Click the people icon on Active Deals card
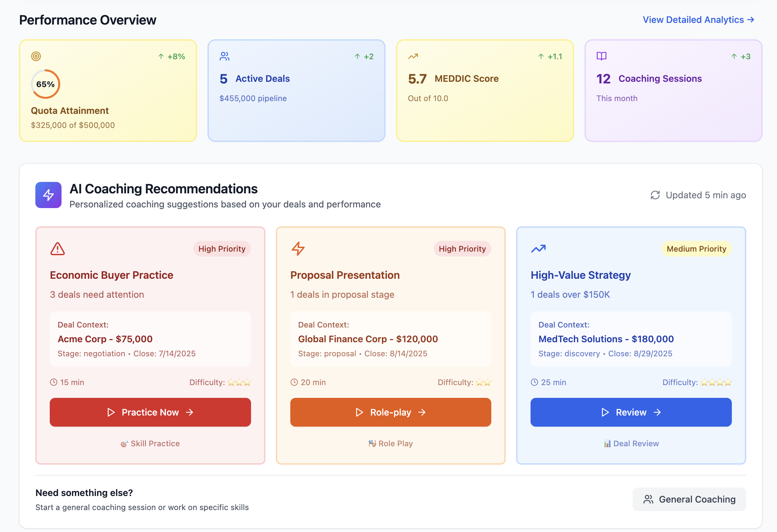777x532 pixels. pyautogui.click(x=224, y=56)
